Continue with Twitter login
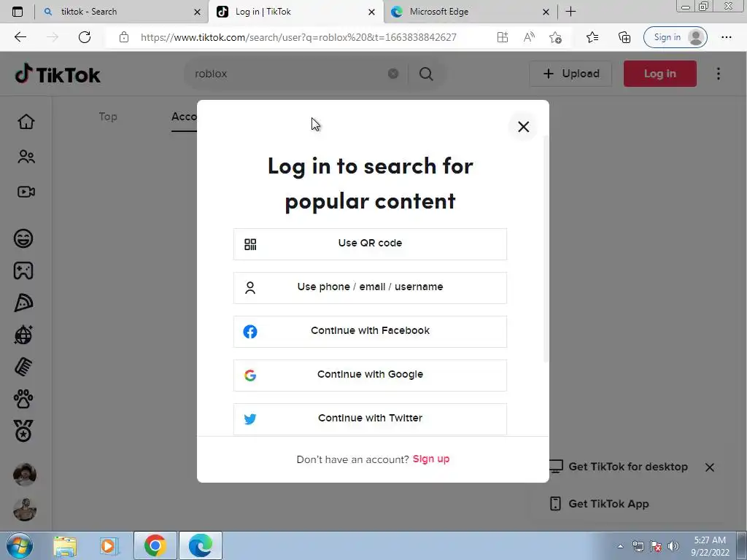 pos(370,419)
